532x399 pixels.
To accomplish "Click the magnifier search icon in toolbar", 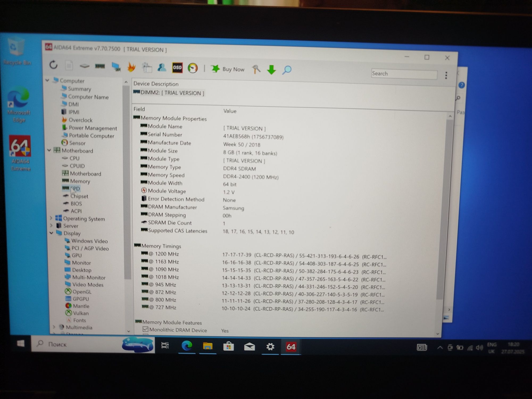I will tap(287, 70).
